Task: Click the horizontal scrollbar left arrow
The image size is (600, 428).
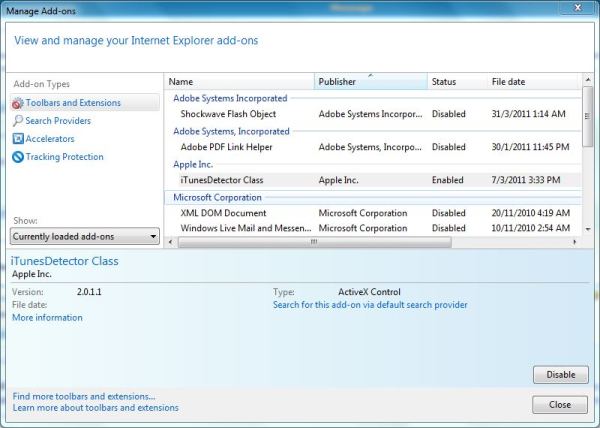Action: (x=171, y=242)
